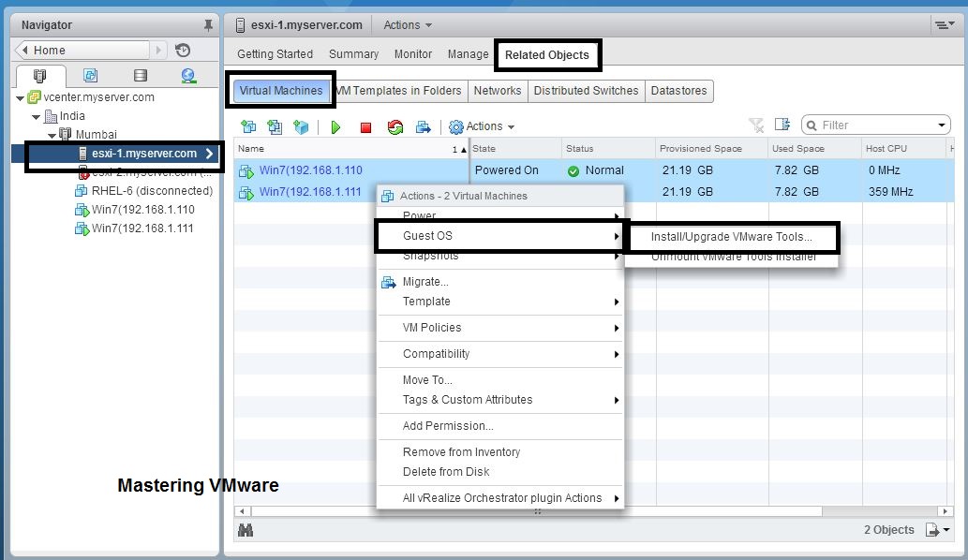This screenshot has height=560, width=968.
Task: Click the show/hide columns icon
Action: coord(782,125)
